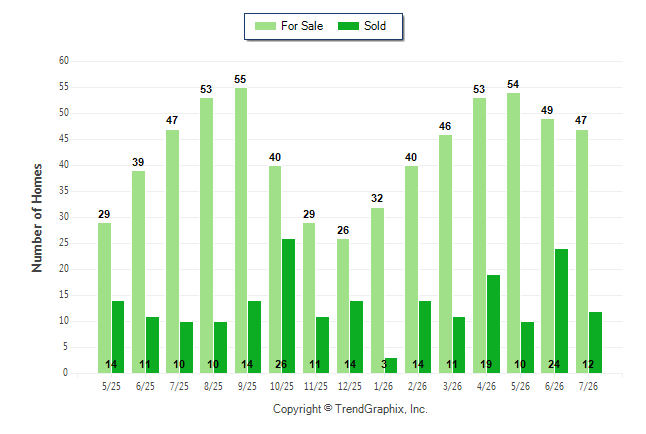Click the 9/25 For Sale bar labeled 55

241,230
